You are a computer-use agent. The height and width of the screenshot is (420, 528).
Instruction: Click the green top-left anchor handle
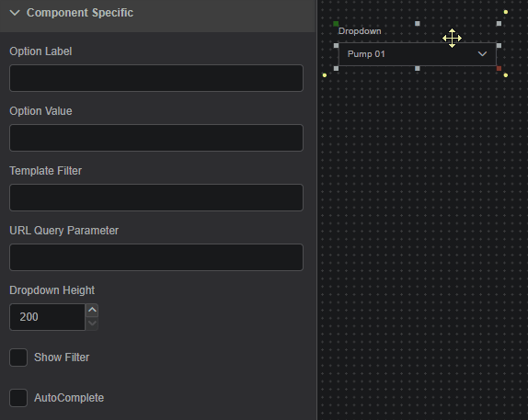pos(336,24)
